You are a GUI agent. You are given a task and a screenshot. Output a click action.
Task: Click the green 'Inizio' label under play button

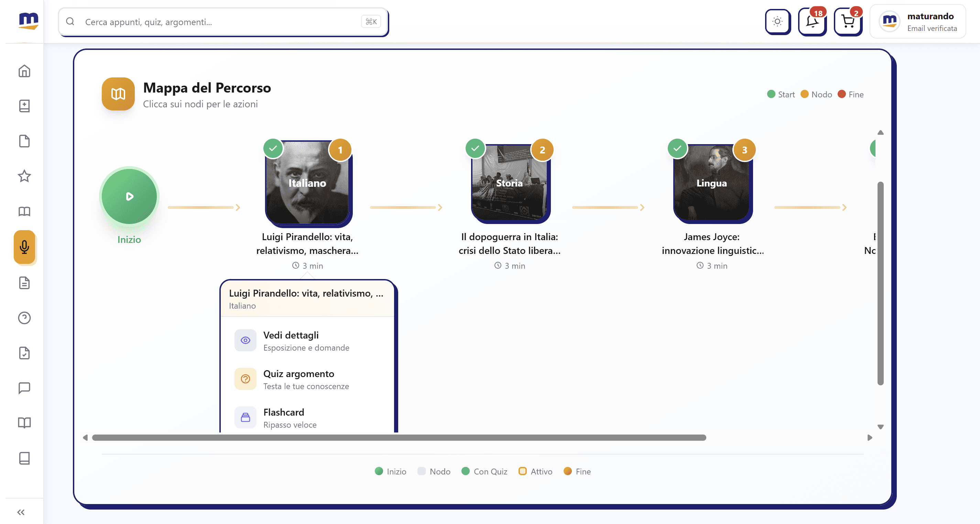pyautogui.click(x=129, y=240)
